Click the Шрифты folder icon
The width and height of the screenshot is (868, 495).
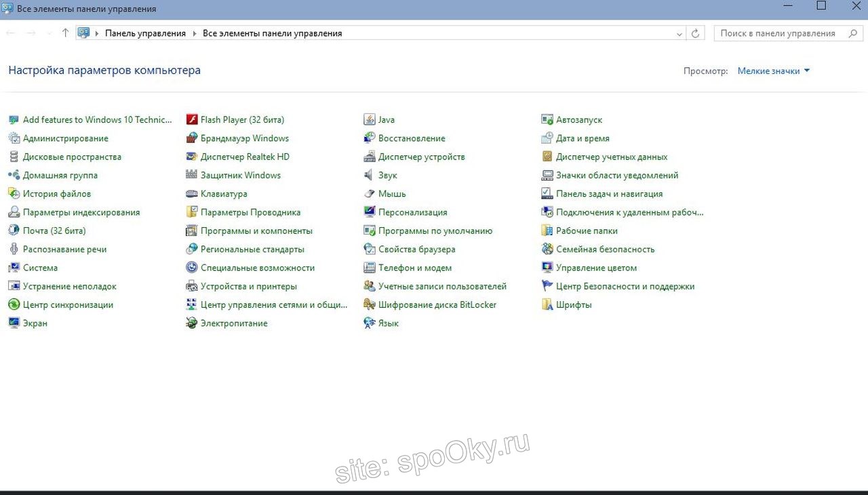[547, 305]
